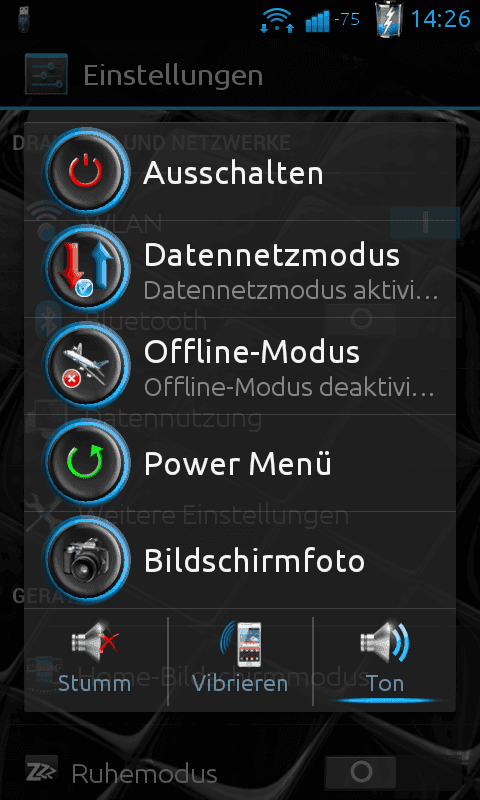Toggle the Ruhemodus switch
Image resolution: width=480 pixels, height=800 pixels.
click(x=361, y=771)
